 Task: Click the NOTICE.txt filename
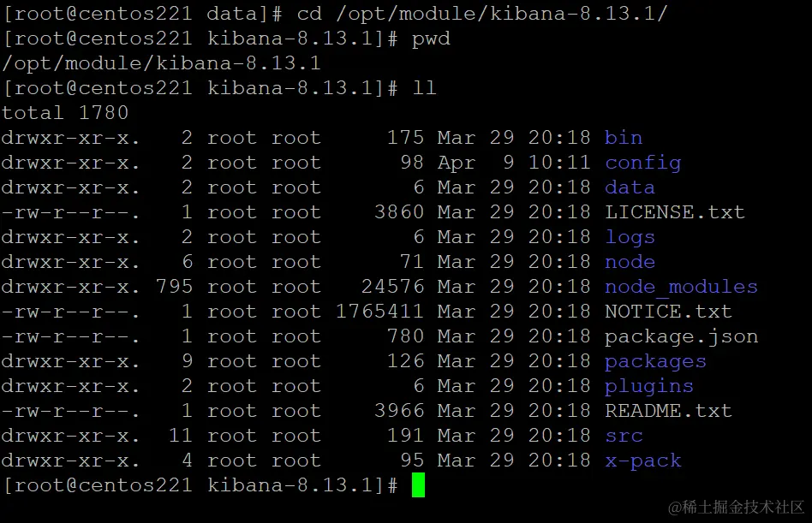(x=668, y=312)
